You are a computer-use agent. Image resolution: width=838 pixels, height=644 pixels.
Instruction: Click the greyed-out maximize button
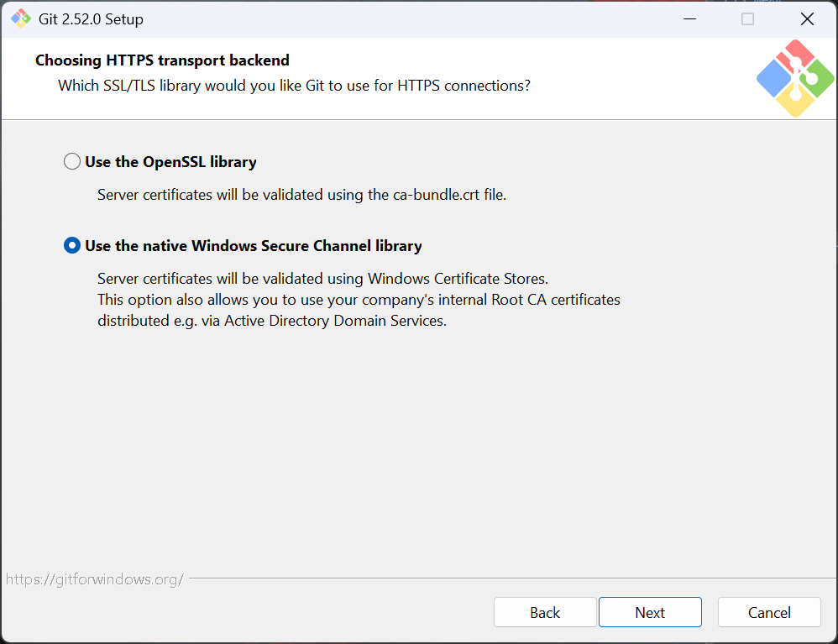coord(747,18)
